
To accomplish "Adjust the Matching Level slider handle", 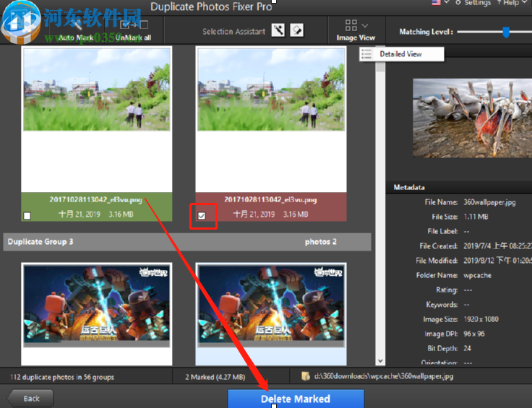I will [506, 32].
